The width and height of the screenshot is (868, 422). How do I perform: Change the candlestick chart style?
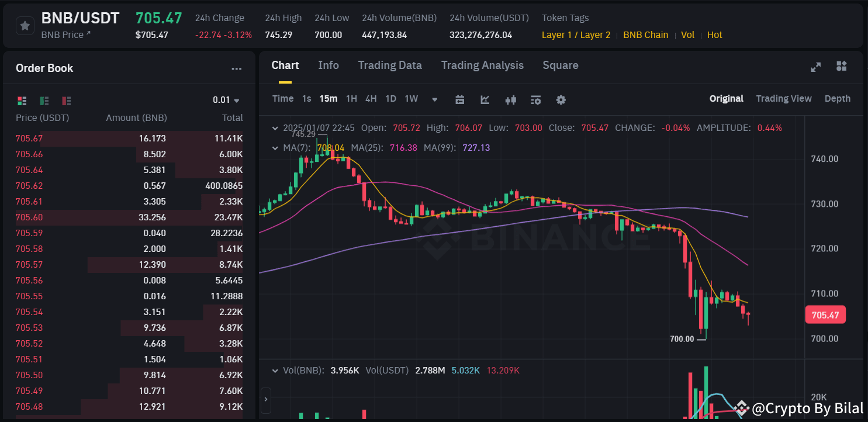511,99
